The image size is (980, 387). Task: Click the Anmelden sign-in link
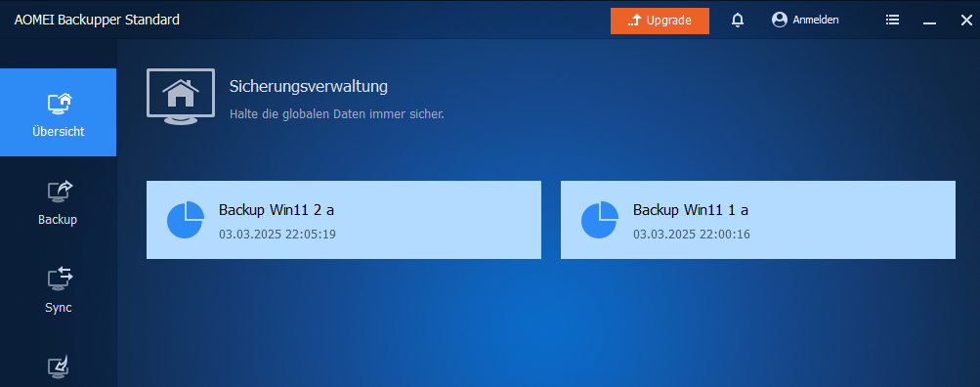pos(816,20)
